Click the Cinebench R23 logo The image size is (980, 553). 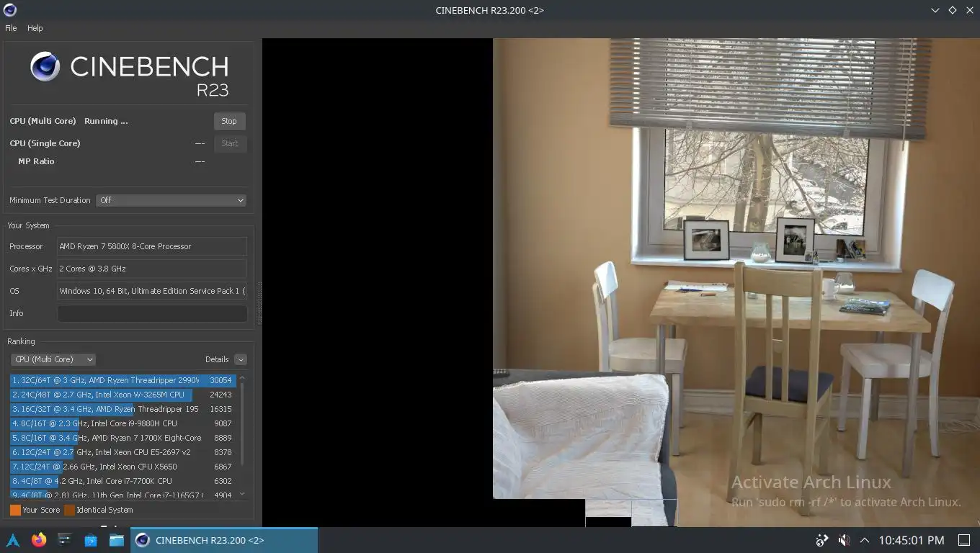tap(130, 73)
